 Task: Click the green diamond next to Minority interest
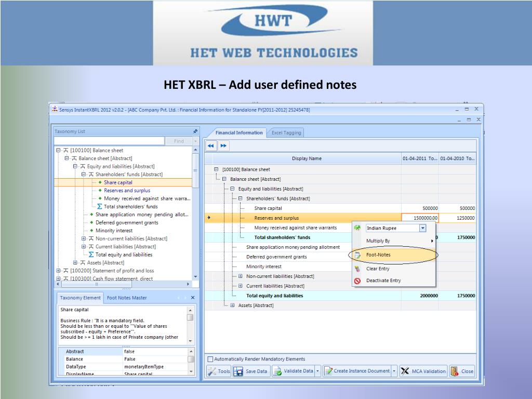(x=91, y=230)
